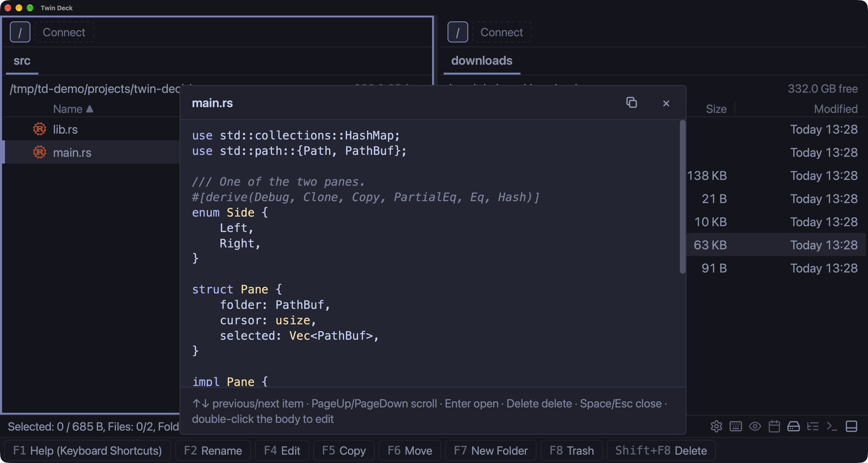Click the Rust file icon beside main.rs
The image size is (868, 463).
tap(40, 152)
